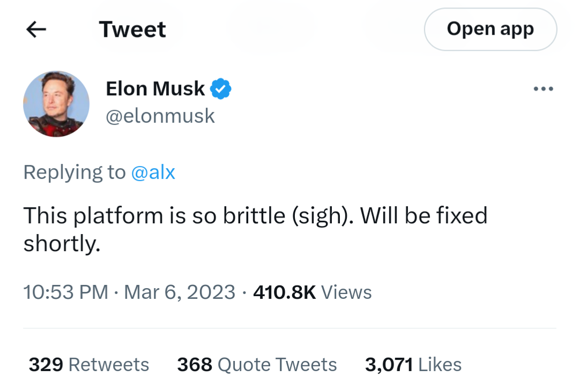The width and height of the screenshot is (579, 392).
Task: Click the word 'Likes' beside 3,071
Action: 440,365
